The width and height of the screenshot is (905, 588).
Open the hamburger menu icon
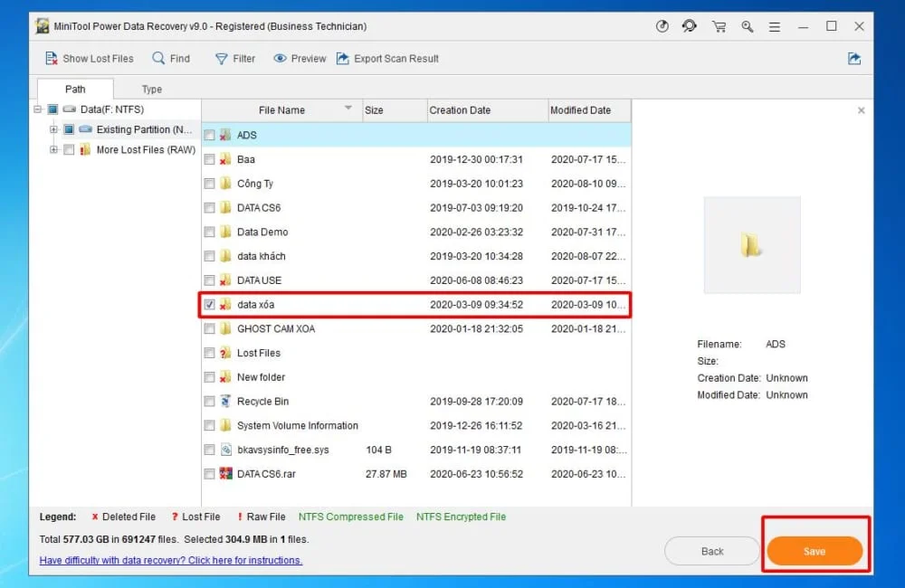775,26
